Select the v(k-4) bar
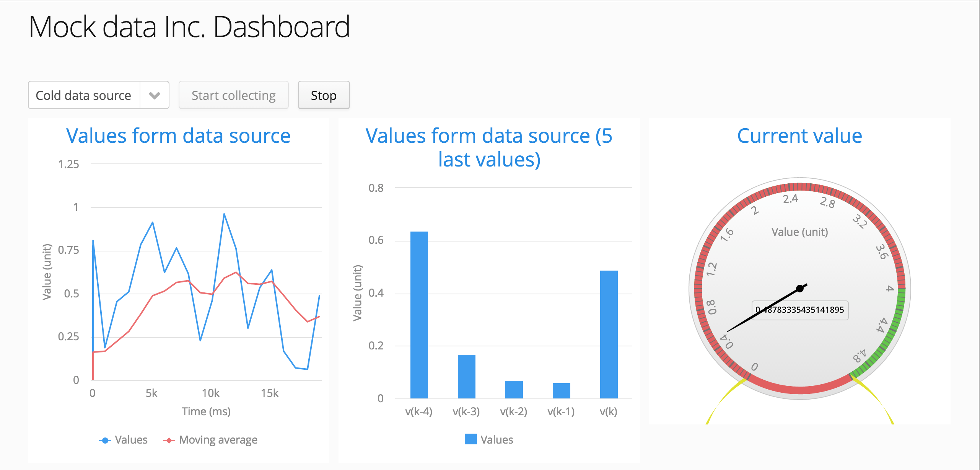980x470 pixels. (419, 315)
